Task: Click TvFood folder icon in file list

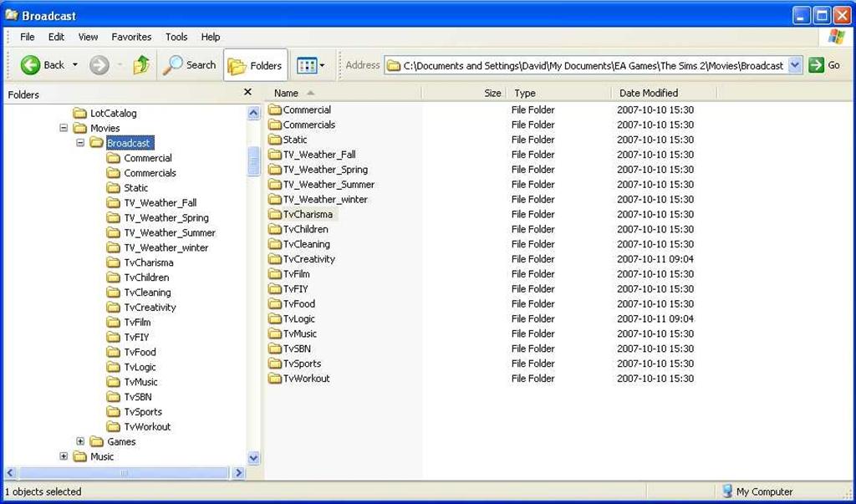Action: pyautogui.click(x=274, y=303)
